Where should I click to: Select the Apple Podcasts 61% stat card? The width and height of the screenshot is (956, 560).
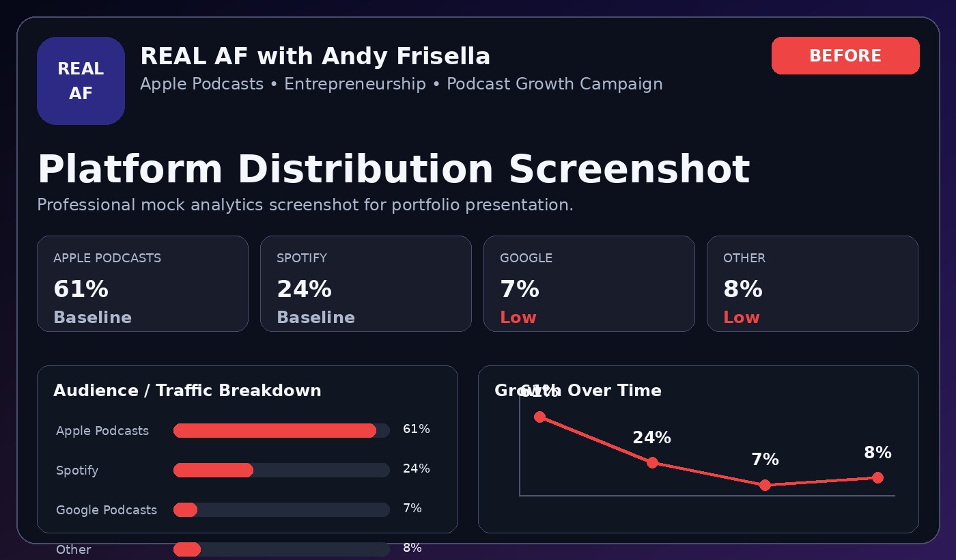pyautogui.click(x=143, y=283)
